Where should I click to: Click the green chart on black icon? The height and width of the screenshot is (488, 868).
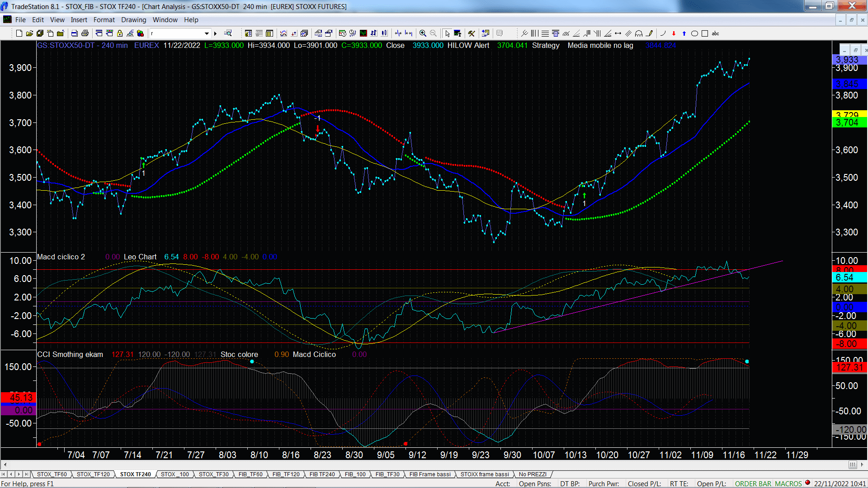point(363,33)
